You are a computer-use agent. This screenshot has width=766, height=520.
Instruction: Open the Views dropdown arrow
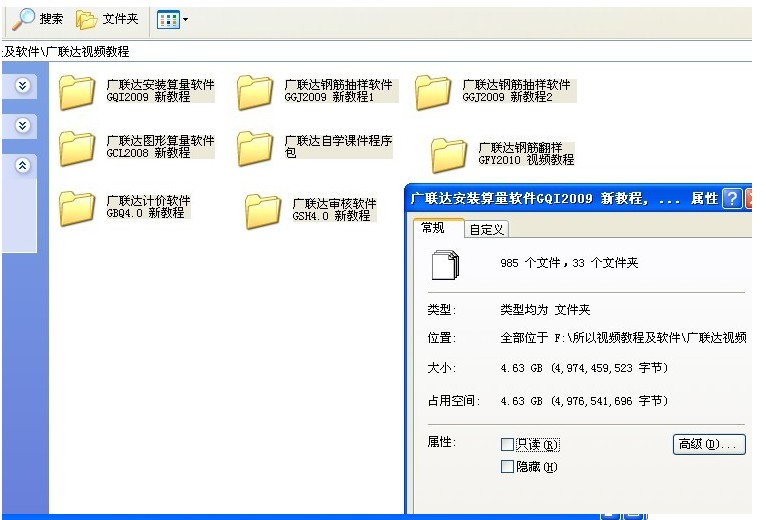point(186,20)
